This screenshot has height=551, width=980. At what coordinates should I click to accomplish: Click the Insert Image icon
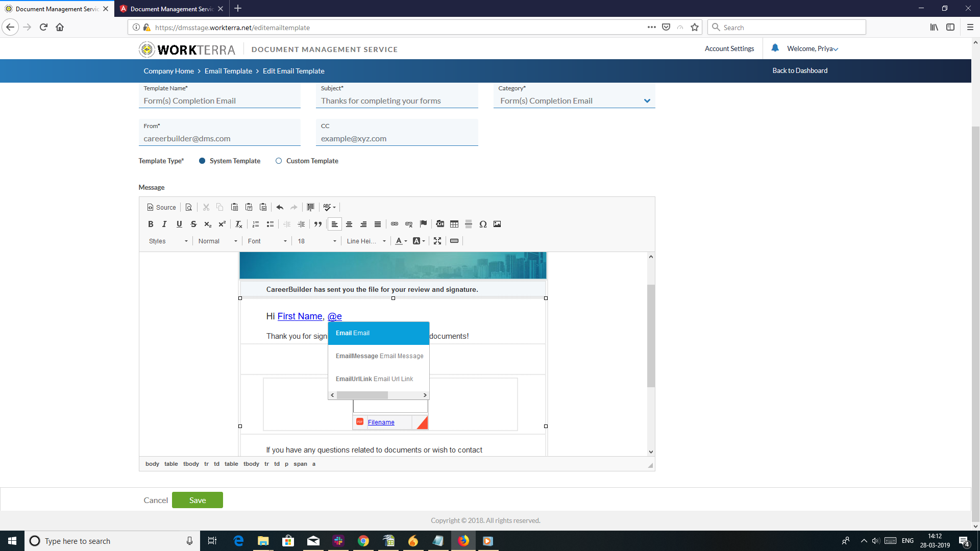[x=497, y=224]
